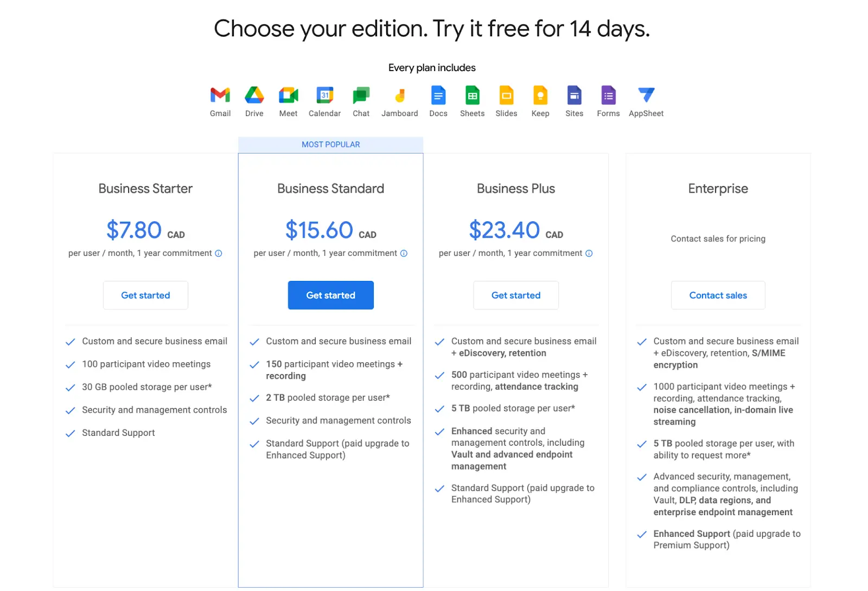This screenshot has height=591, width=868.
Task: Click Business Starter commitment info icon
Action: 219,253
